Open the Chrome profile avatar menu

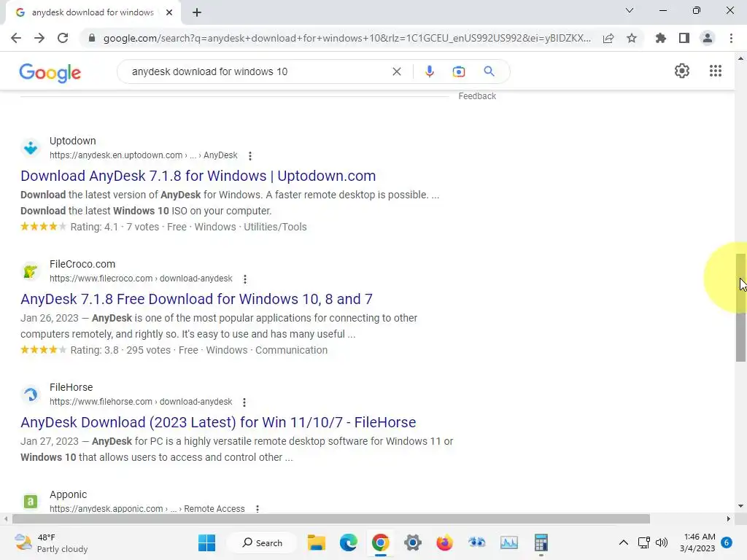click(708, 38)
